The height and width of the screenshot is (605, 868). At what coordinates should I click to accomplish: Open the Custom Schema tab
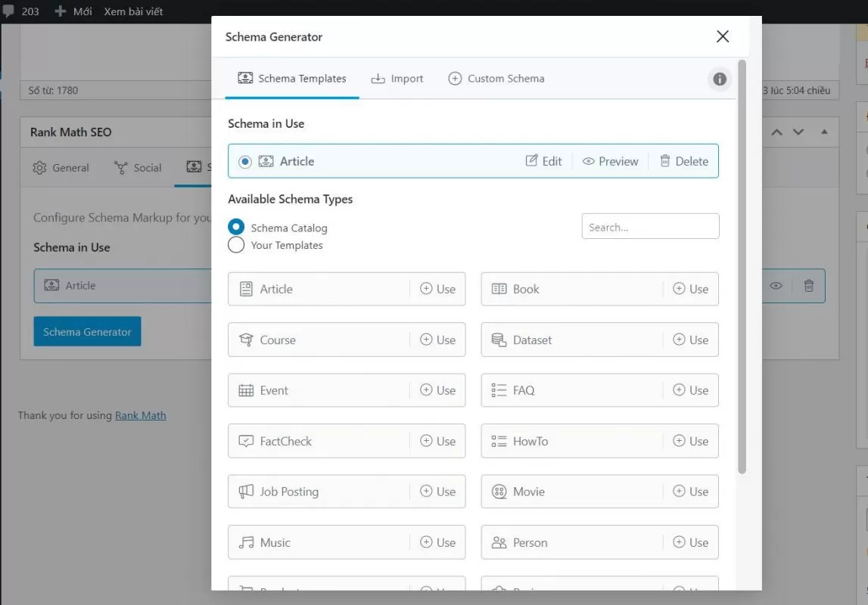[x=496, y=79]
